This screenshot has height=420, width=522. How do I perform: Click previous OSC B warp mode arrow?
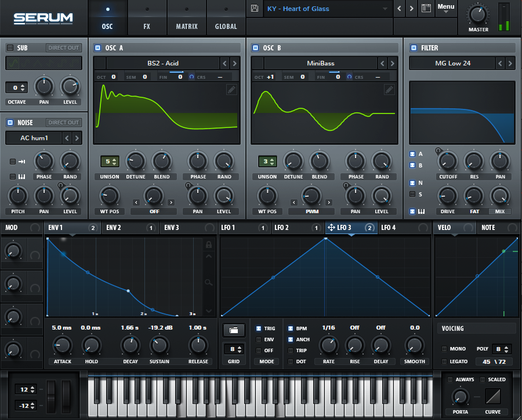pyautogui.click(x=294, y=202)
